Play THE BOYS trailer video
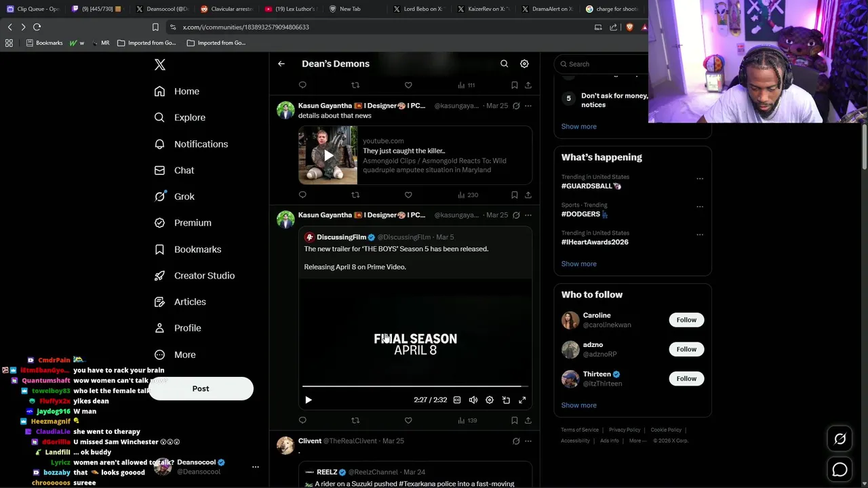The width and height of the screenshot is (868, 488). [309, 400]
